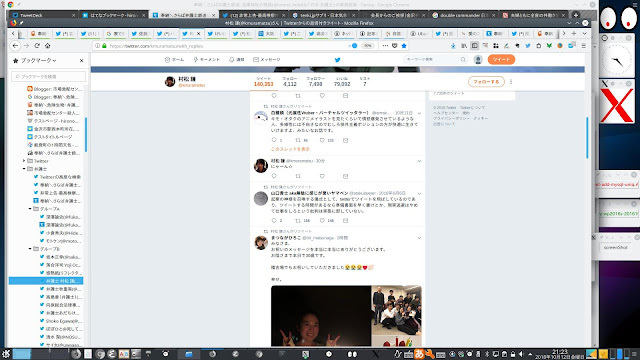Open Firefox downloads arrow icon

tap(453, 46)
